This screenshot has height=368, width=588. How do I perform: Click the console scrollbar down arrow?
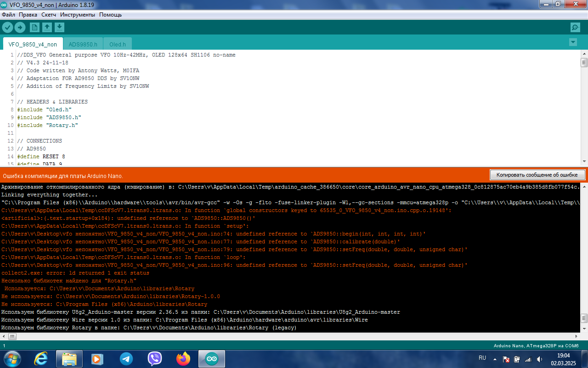pos(584,328)
